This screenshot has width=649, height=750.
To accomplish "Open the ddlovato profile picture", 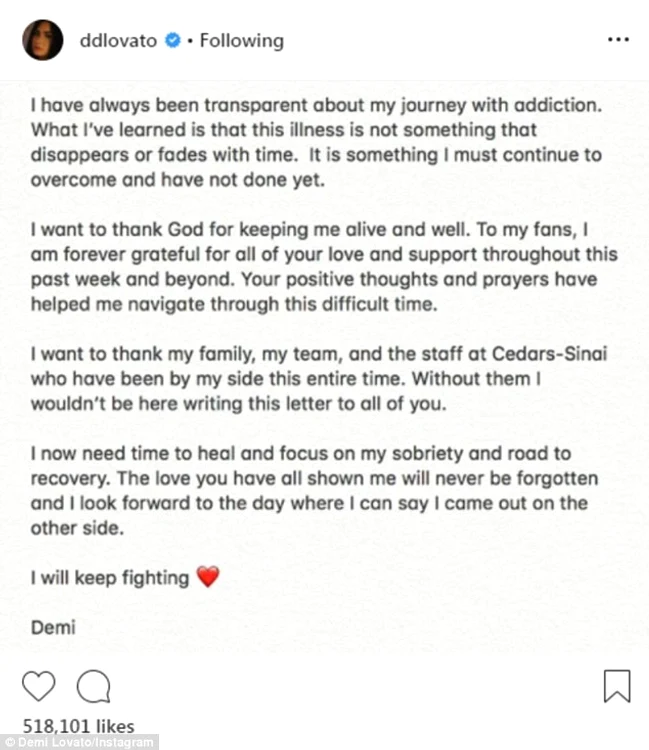I will click(38, 42).
